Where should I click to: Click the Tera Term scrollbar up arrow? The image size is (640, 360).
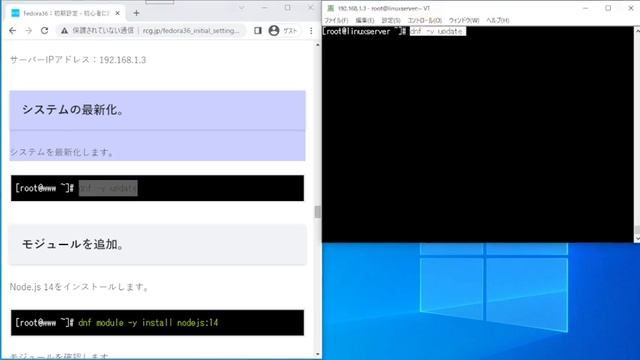(637, 30)
